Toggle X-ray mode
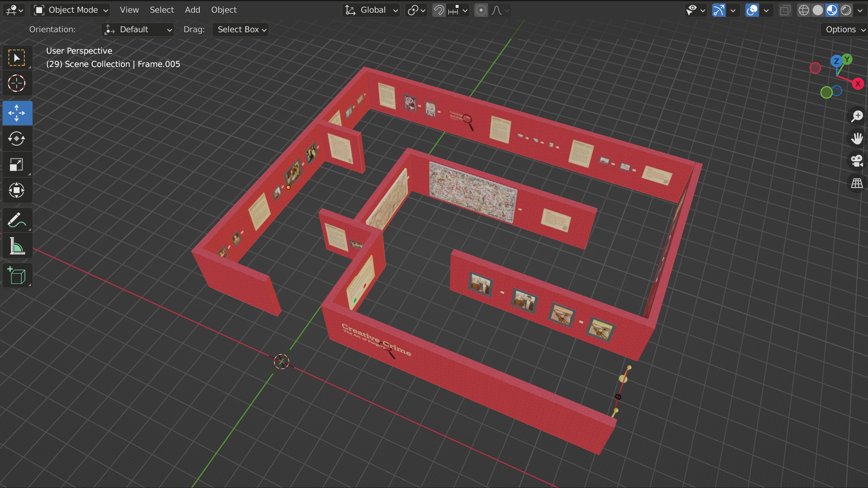The image size is (868, 488). [x=785, y=10]
